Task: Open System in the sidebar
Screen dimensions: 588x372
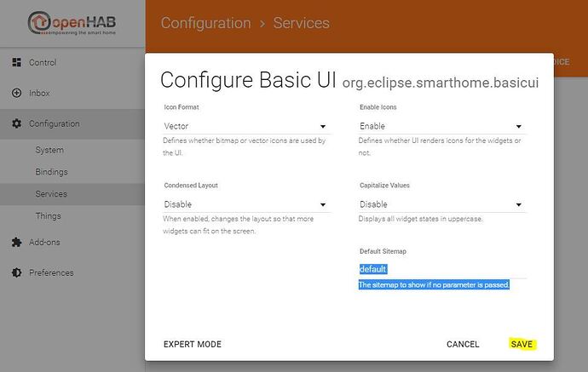Action: (49, 150)
